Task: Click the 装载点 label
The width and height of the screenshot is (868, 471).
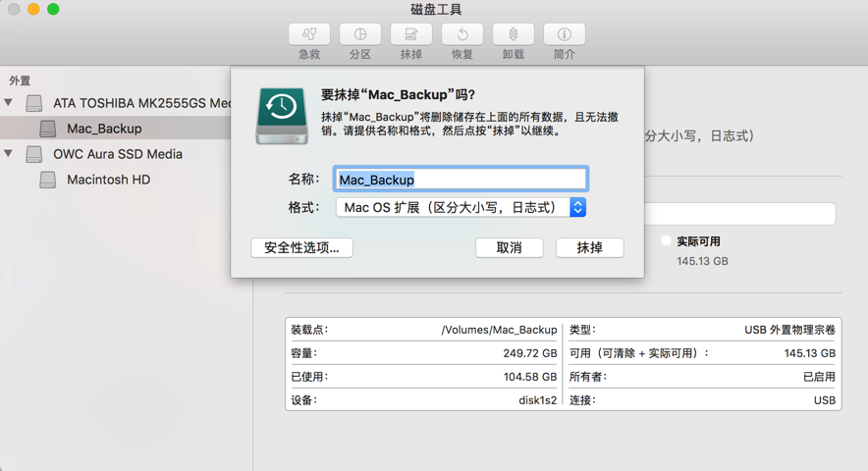Action: pyautogui.click(x=309, y=330)
